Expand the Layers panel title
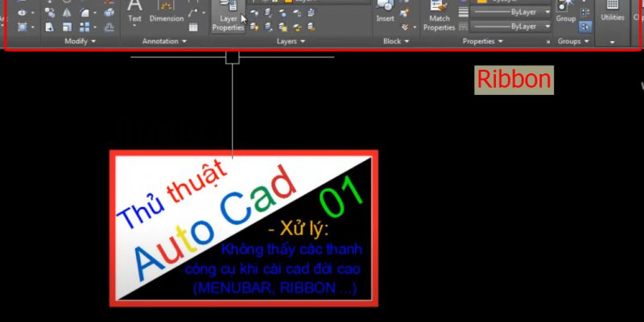 pyautogui.click(x=291, y=41)
